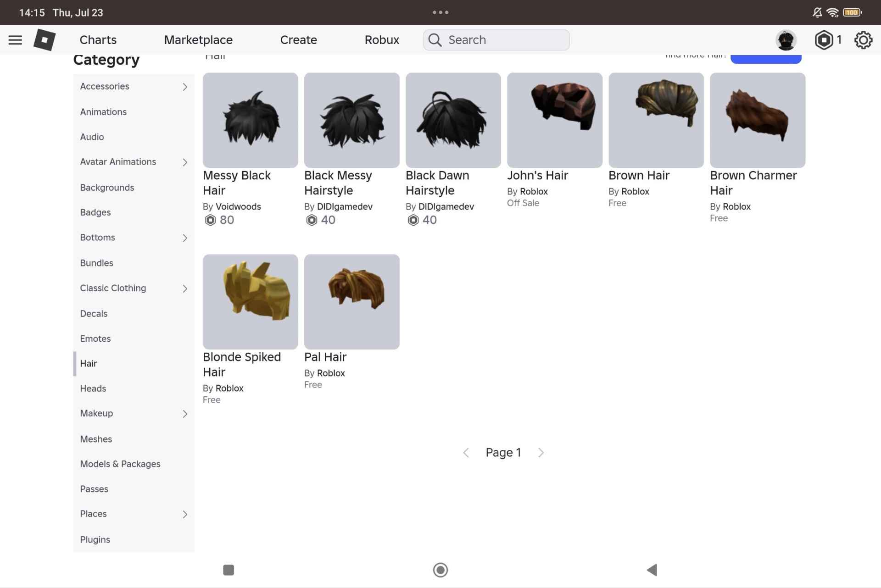The width and height of the screenshot is (881, 588).
Task: Open the Brown Charmer Hair thumbnail
Action: point(758,120)
